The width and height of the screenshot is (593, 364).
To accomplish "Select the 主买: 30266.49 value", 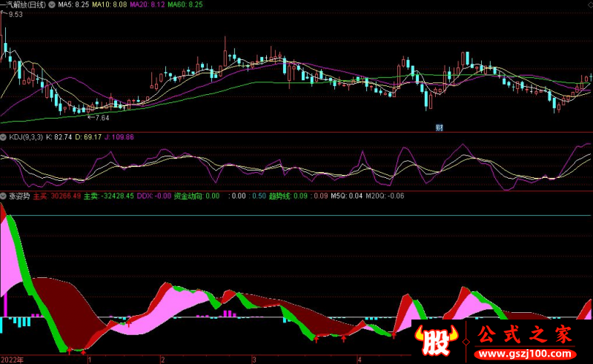I will [57, 196].
